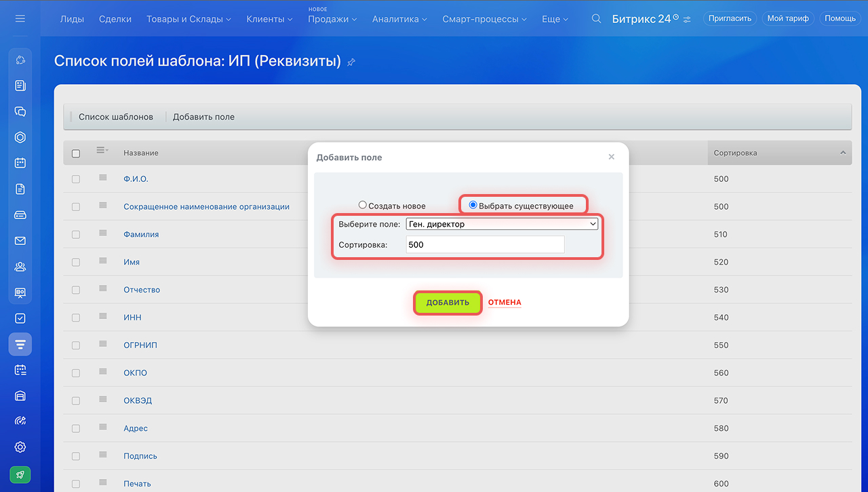
Task: Click the ОТМЕНА link in the dialog
Action: pos(505,303)
